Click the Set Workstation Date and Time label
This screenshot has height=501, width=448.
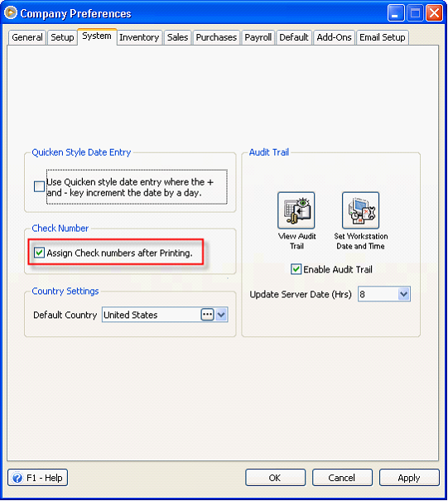click(361, 241)
